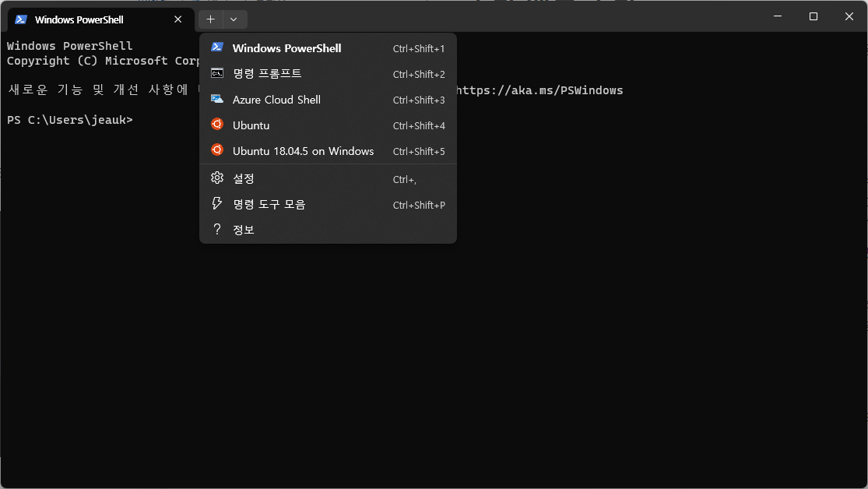Click the Ctrl+Shift+5 shortcut label

click(419, 151)
